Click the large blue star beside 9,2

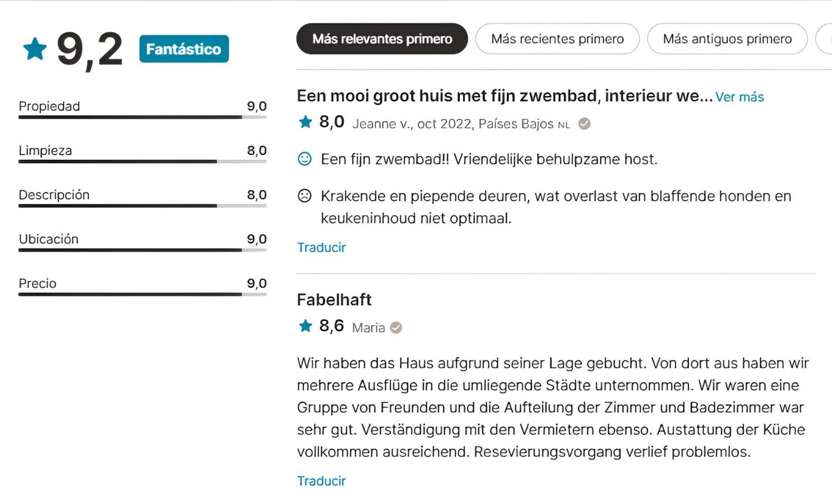[x=35, y=49]
